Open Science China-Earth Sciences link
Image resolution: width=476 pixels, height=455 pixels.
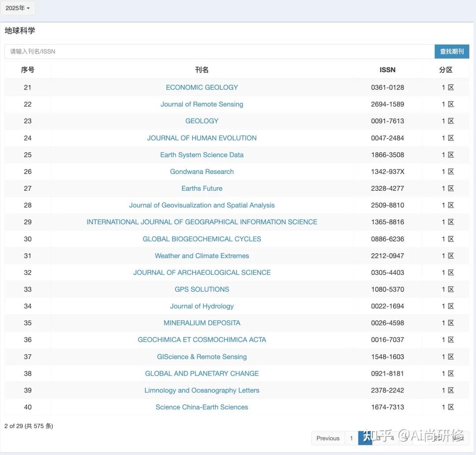click(x=202, y=407)
